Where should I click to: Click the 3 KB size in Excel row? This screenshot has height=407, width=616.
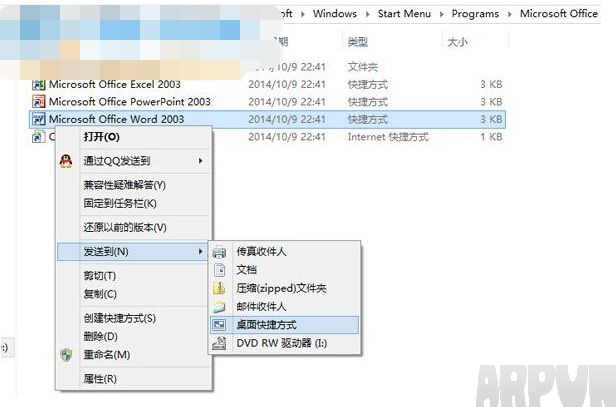[x=491, y=84]
